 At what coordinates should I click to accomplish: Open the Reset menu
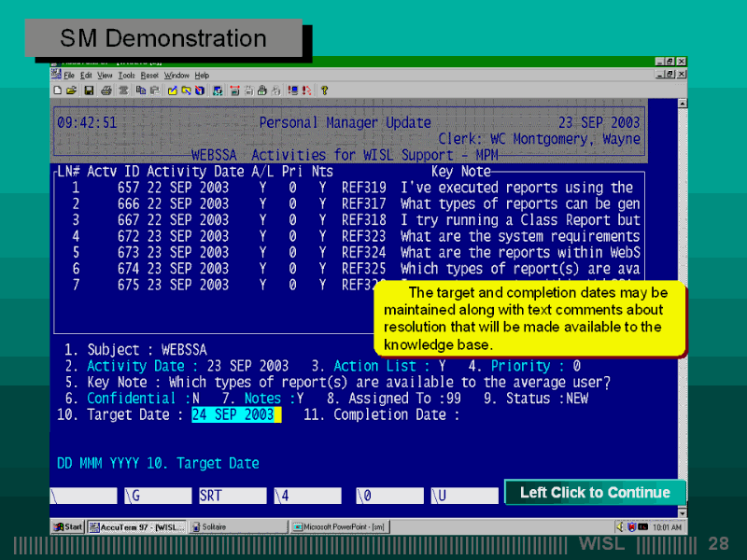(x=149, y=75)
